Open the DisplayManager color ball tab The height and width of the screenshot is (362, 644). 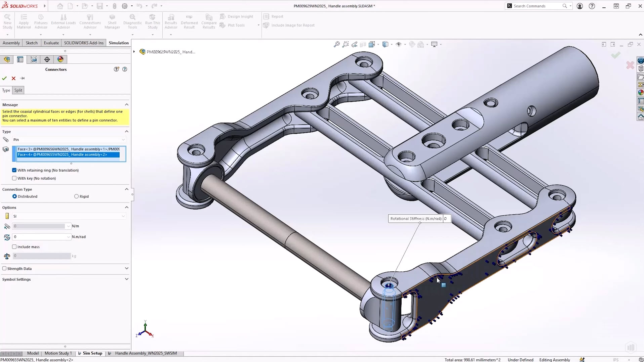(61, 59)
